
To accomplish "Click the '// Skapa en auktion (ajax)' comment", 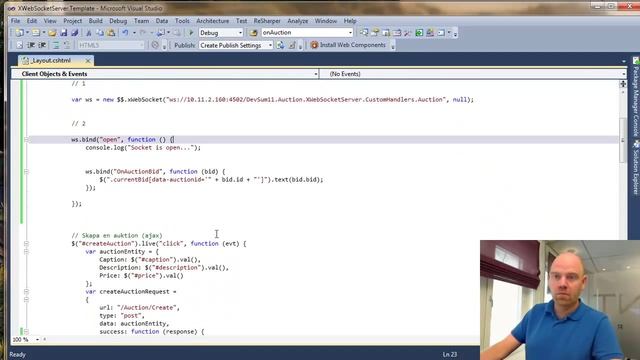I will [117, 236].
